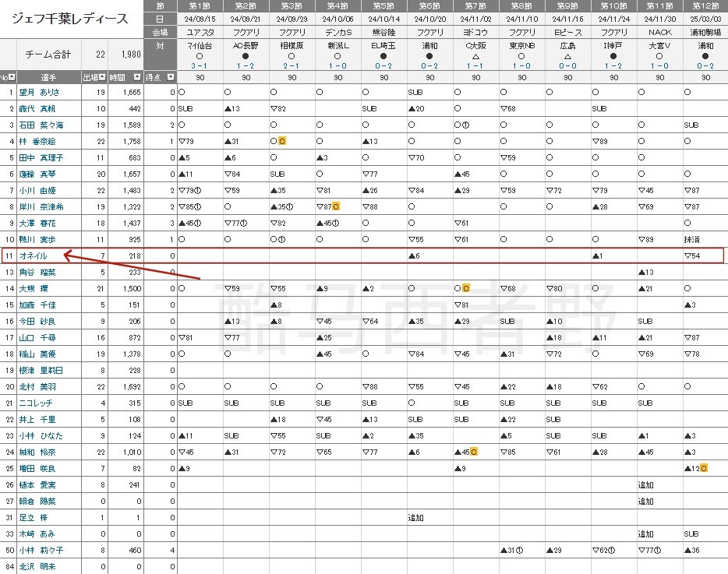Viewport: 728px width, 574px height.
Task: Open the 1-0 score link versus 新潟L
Action: click(337, 66)
